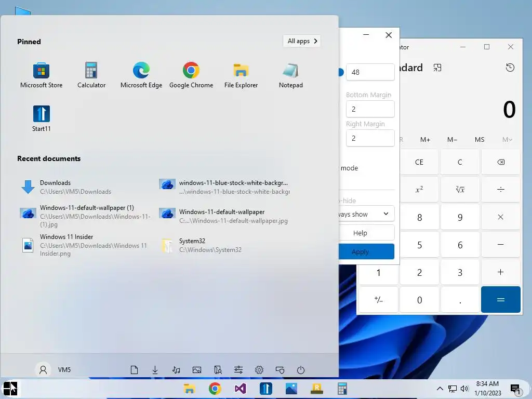Screen dimensions: 532x399
Task: Open File Explorer pinned app
Action: [241, 75]
